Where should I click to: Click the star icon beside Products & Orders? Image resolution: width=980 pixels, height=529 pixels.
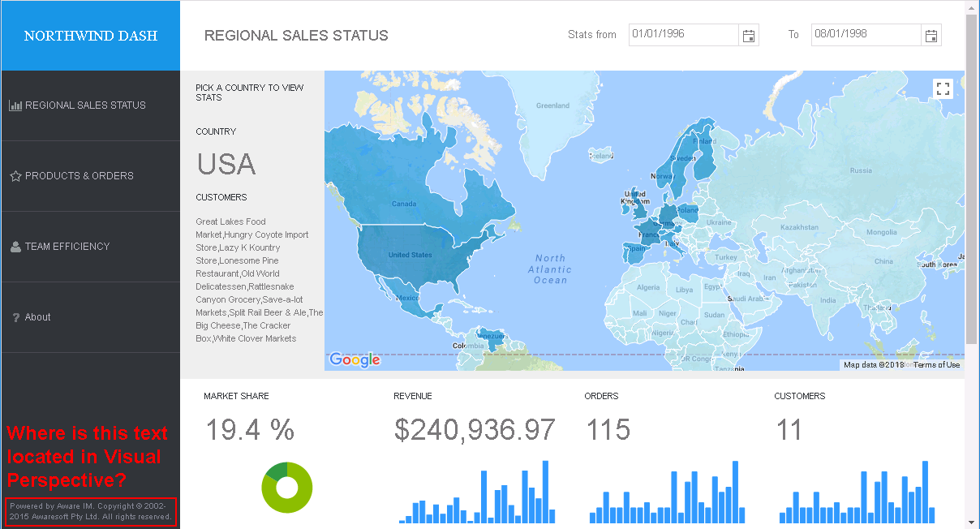[15, 176]
